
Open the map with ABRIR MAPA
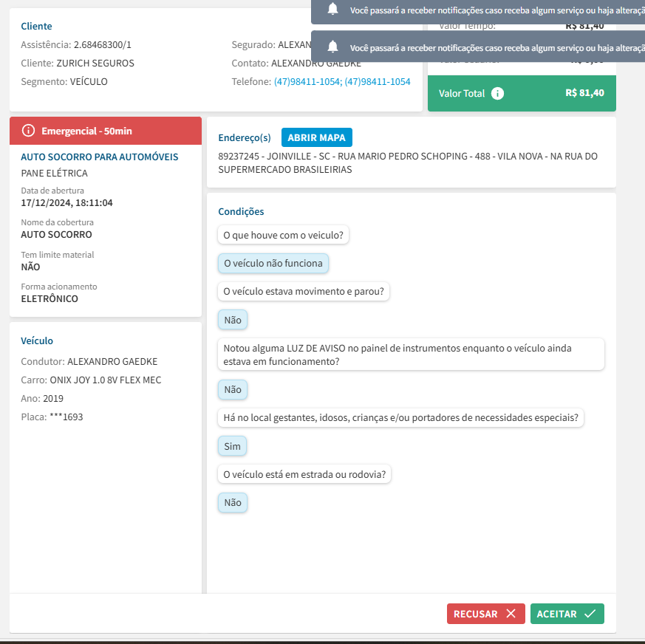317,137
